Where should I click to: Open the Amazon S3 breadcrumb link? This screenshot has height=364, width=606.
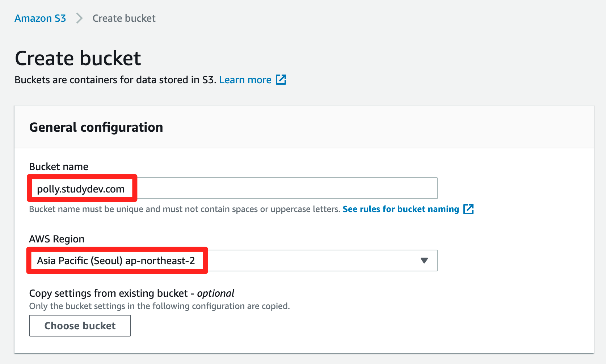pyautogui.click(x=40, y=18)
